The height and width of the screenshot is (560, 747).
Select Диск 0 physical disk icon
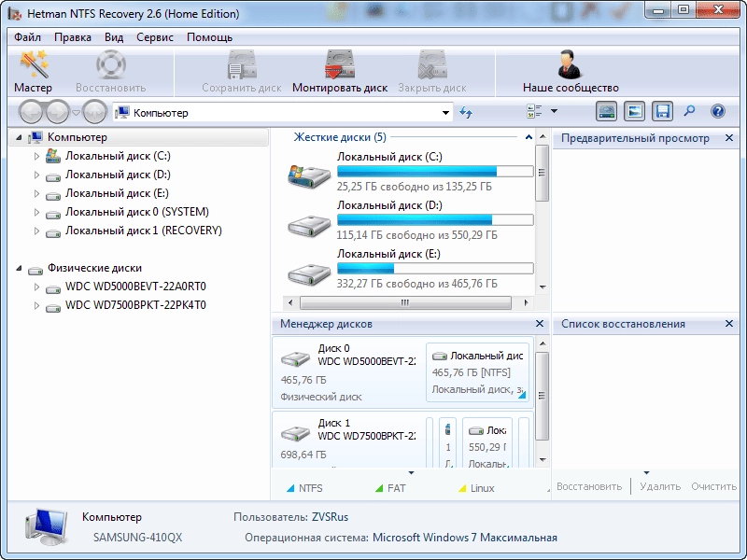[295, 358]
